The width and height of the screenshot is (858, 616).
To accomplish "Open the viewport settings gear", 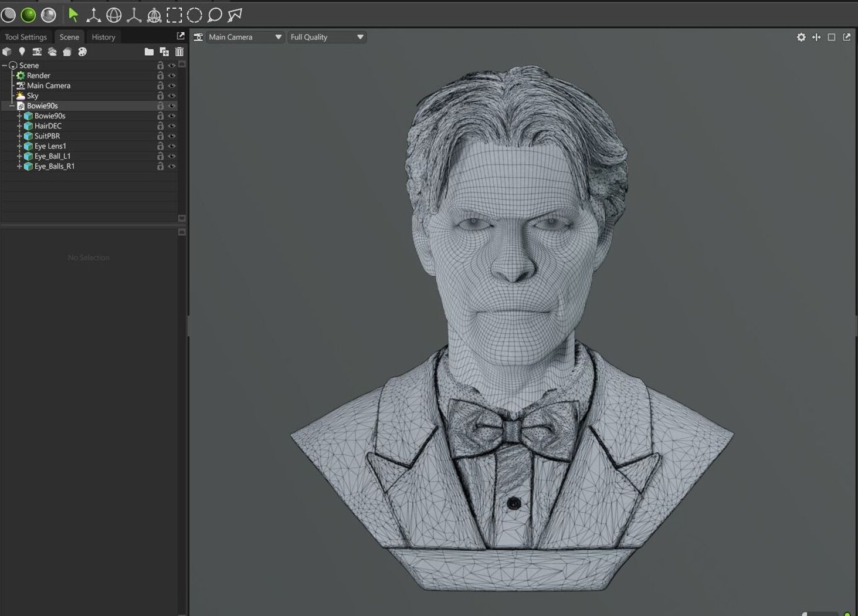I will (x=801, y=37).
